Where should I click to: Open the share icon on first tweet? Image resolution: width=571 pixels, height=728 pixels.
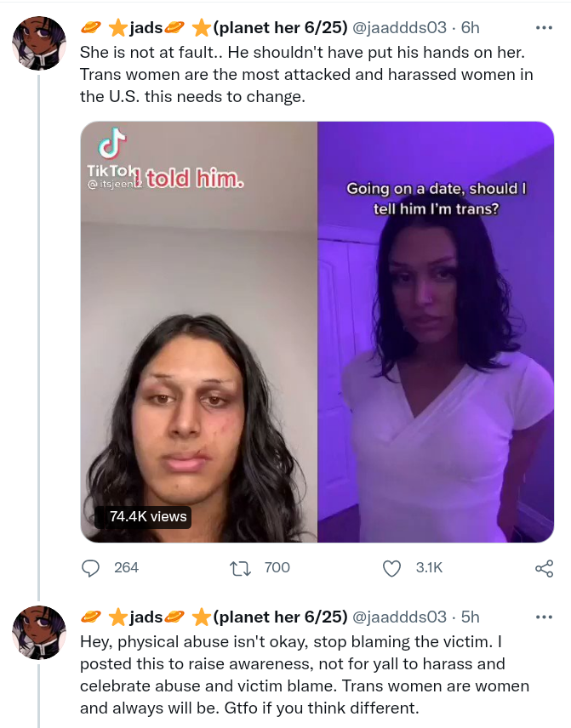coord(544,568)
